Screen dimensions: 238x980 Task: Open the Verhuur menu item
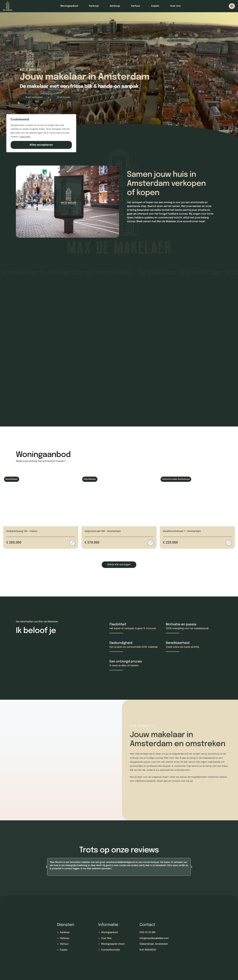pos(136,6)
